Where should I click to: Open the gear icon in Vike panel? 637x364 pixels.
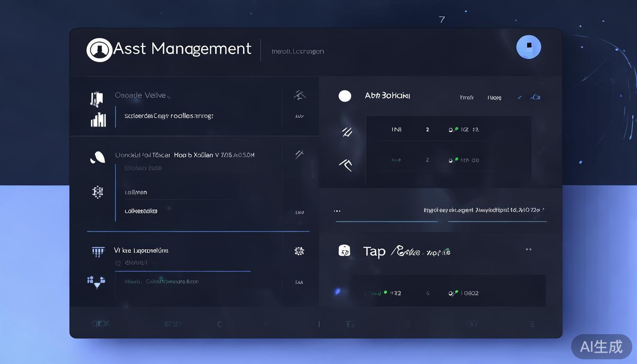coord(299,251)
